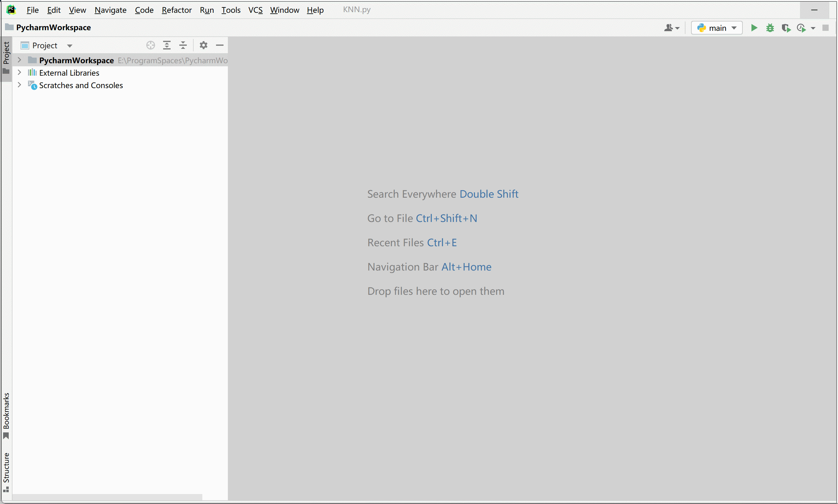Select the PycharmWorkspace project root row
This screenshot has height=504, width=838.
pos(120,60)
